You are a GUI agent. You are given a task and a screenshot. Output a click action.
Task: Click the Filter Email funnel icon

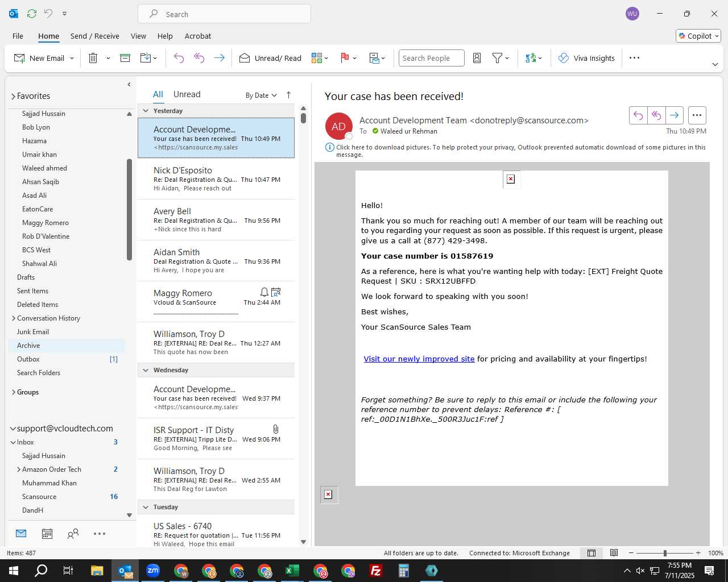coord(497,58)
